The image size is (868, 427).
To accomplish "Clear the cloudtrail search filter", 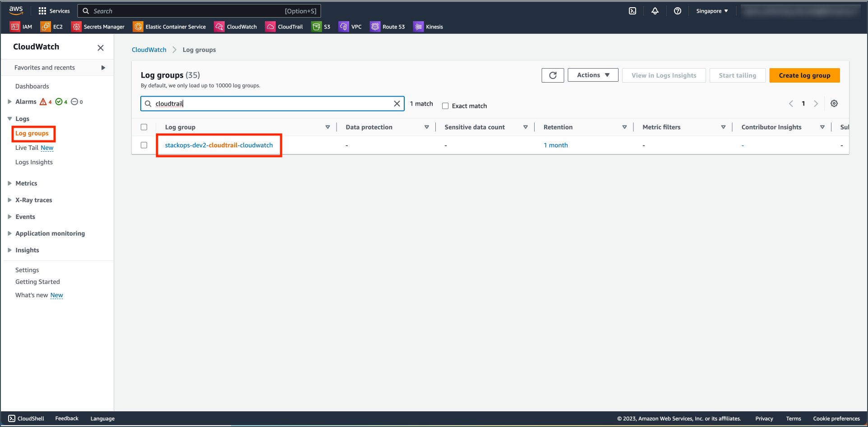I will tap(397, 103).
